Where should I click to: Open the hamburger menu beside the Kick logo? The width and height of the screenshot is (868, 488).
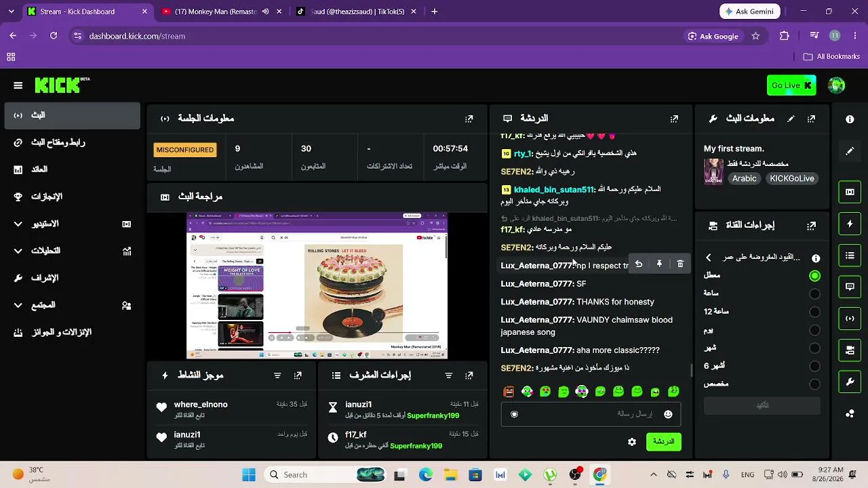[18, 85]
